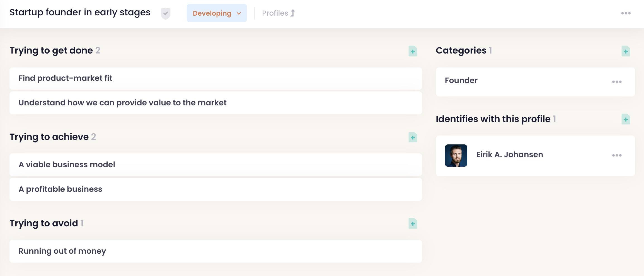The width and height of the screenshot is (644, 276).
Task: Open options for Founder category
Action: [x=617, y=82]
